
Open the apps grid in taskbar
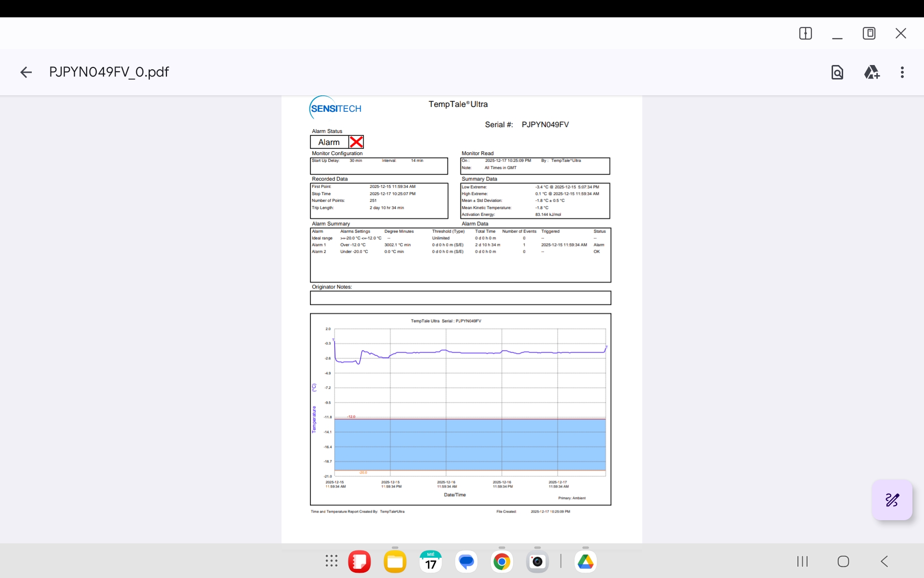(332, 561)
